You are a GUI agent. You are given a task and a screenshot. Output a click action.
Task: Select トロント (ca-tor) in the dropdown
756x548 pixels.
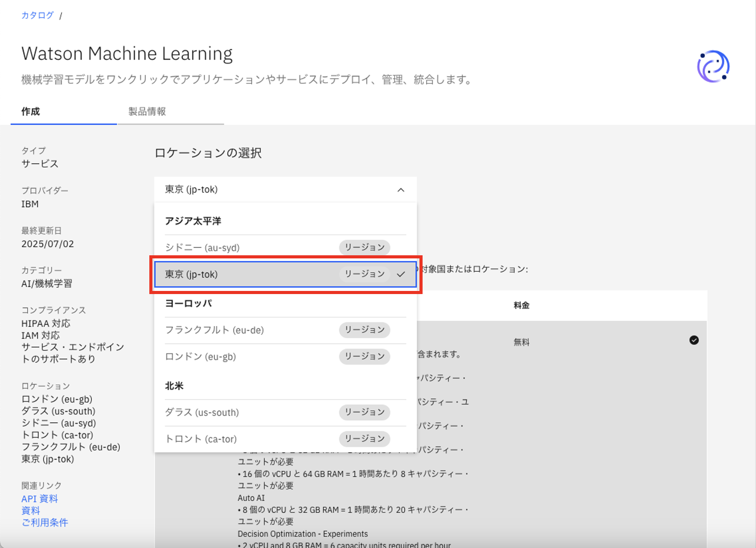point(201,439)
